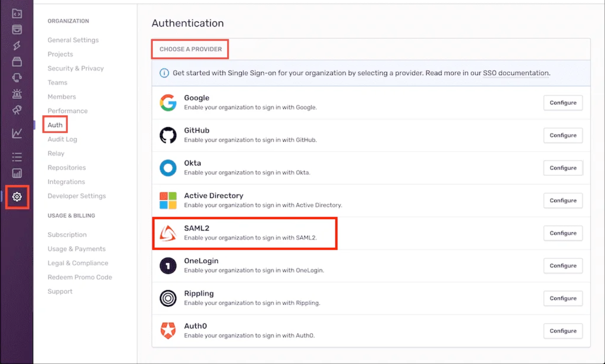Click the GitHub octocat logo
This screenshot has width=605, height=364.
pos(168,135)
